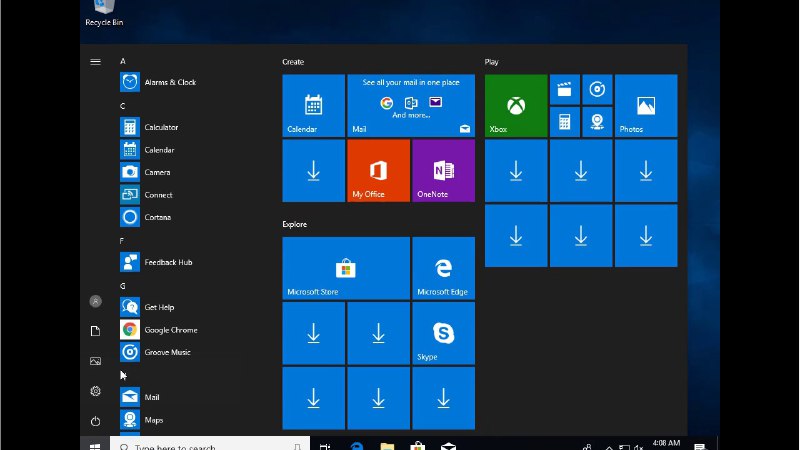This screenshot has height=450, width=800.
Task: Launch Cortana from the app list
Action: (146, 217)
